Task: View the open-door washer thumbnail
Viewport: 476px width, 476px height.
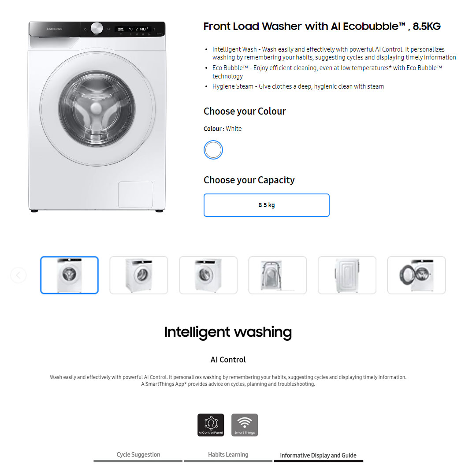Action: (x=416, y=275)
